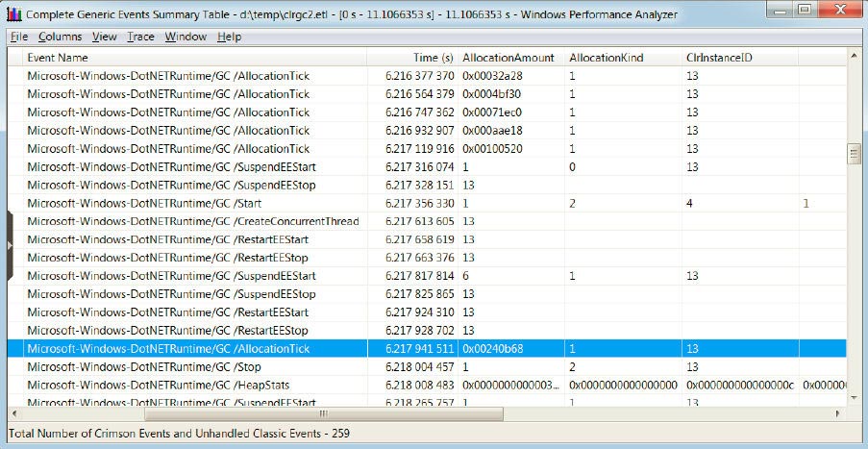Image resolution: width=868 pixels, height=449 pixels.
Task: Click the horizontal scrollbar left arrow
Action: pos(15,413)
